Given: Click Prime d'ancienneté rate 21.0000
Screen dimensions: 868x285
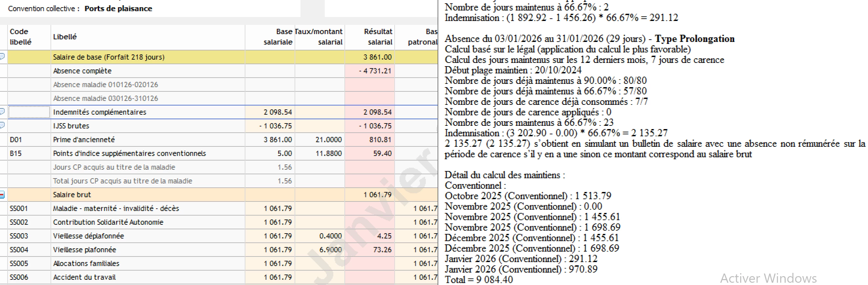Looking at the screenshot, I should [328, 140].
